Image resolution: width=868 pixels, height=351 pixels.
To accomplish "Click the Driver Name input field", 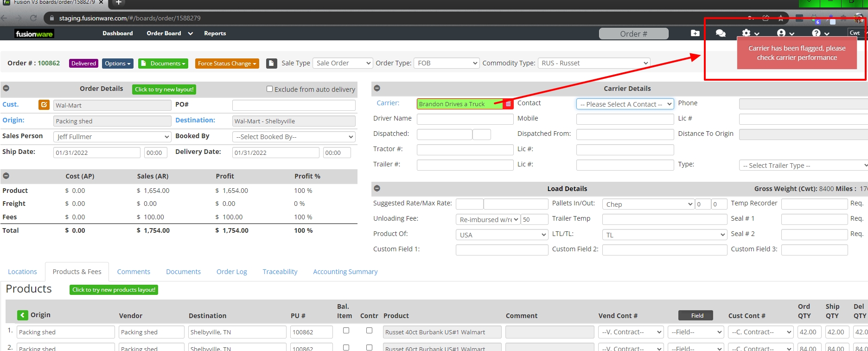I will (x=465, y=119).
